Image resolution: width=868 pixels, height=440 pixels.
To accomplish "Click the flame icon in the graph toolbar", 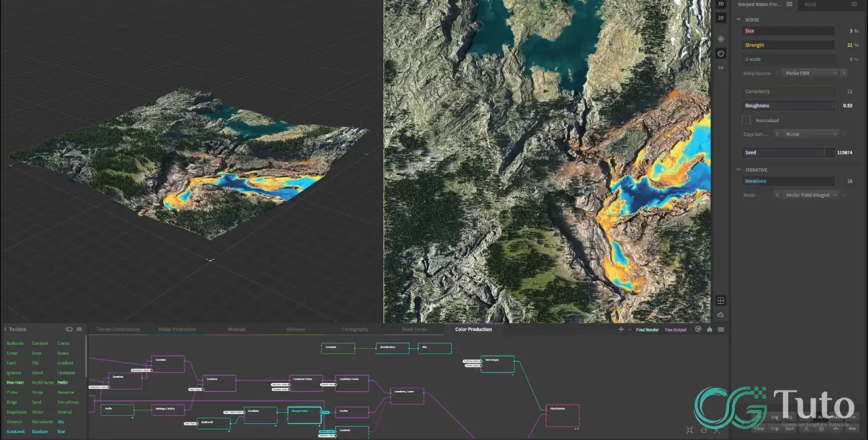I will [710, 329].
